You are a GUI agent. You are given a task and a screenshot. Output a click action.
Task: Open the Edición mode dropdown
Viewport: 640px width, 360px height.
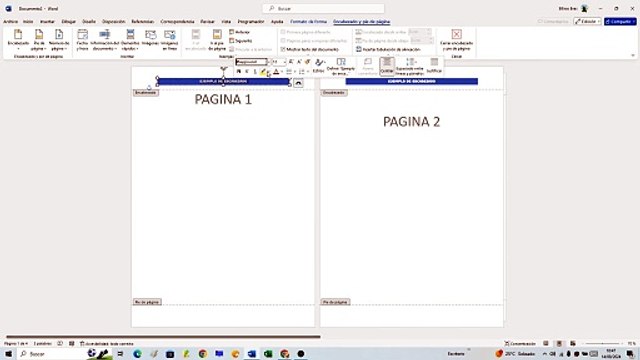pyautogui.click(x=587, y=21)
